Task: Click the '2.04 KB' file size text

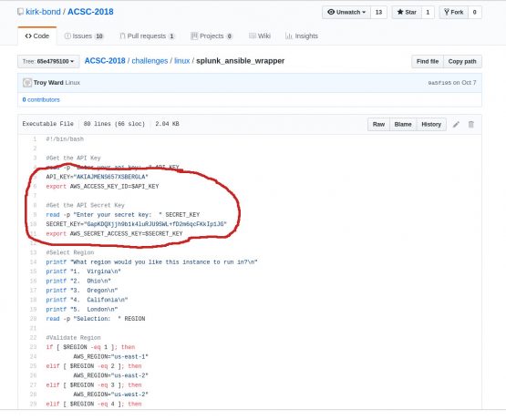Action: (167, 124)
